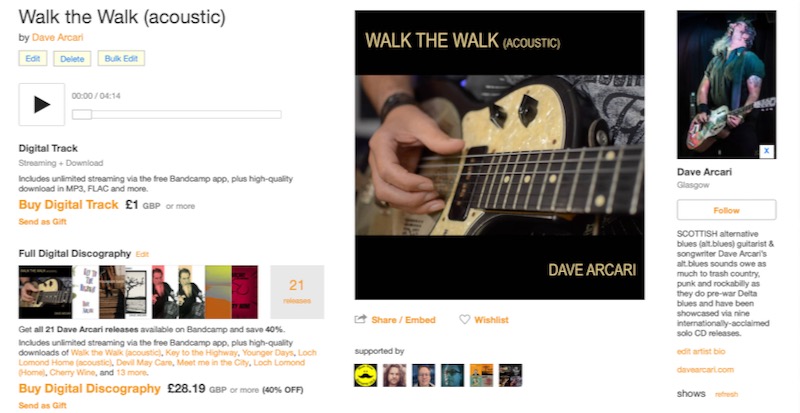
Task: Follow Dave Arcari
Action: (727, 210)
